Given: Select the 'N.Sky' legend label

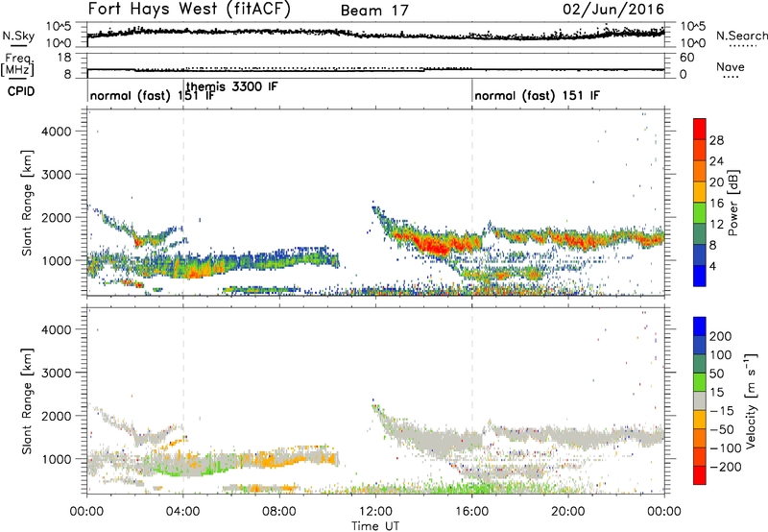Looking at the screenshot, I should tap(18, 36).
